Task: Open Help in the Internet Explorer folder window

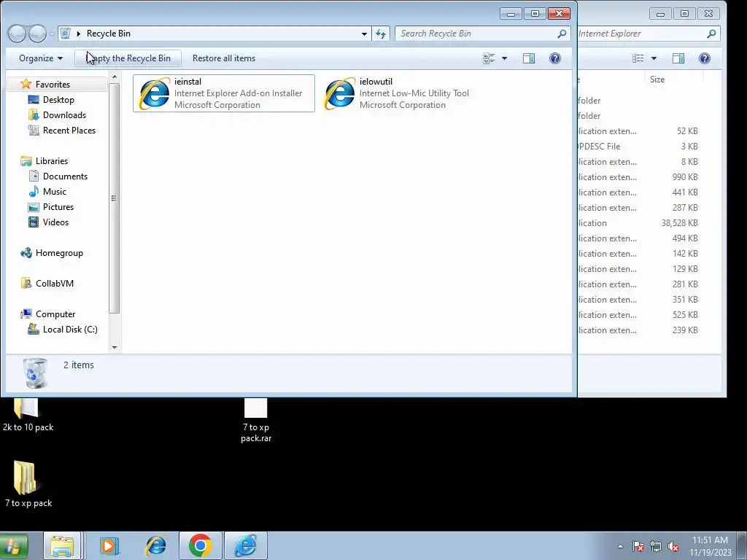Action: click(x=705, y=58)
